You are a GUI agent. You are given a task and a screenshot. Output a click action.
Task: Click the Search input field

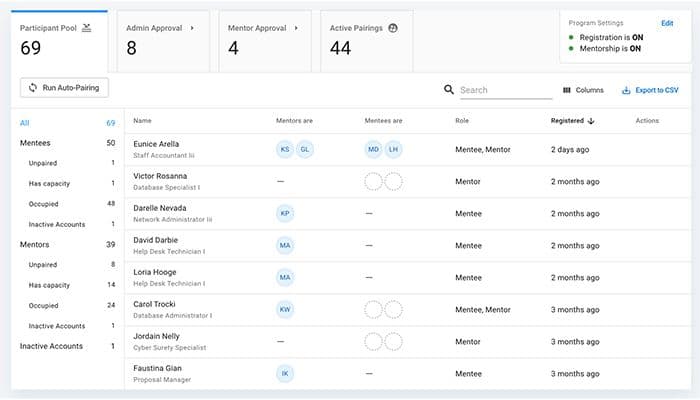pos(506,90)
